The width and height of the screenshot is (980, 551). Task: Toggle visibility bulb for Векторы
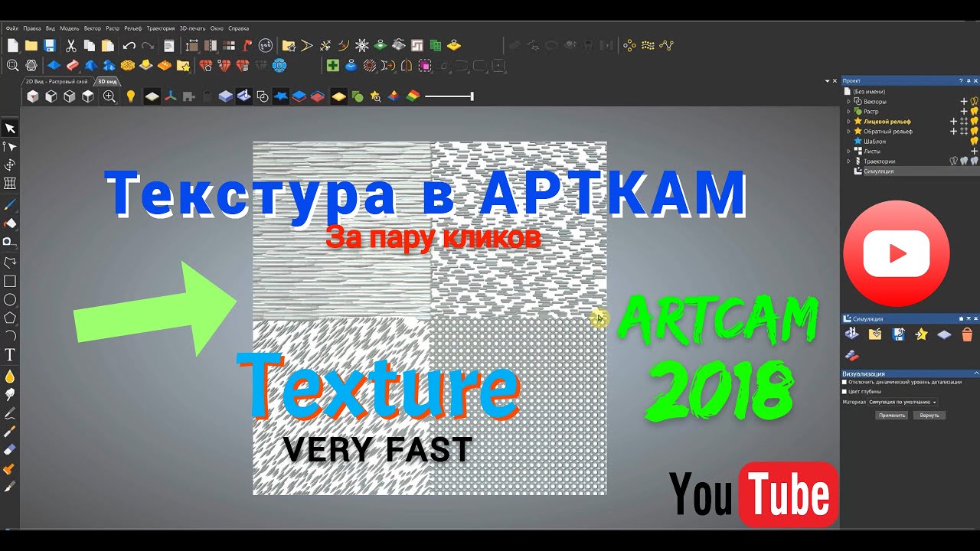pyautogui.click(x=974, y=101)
